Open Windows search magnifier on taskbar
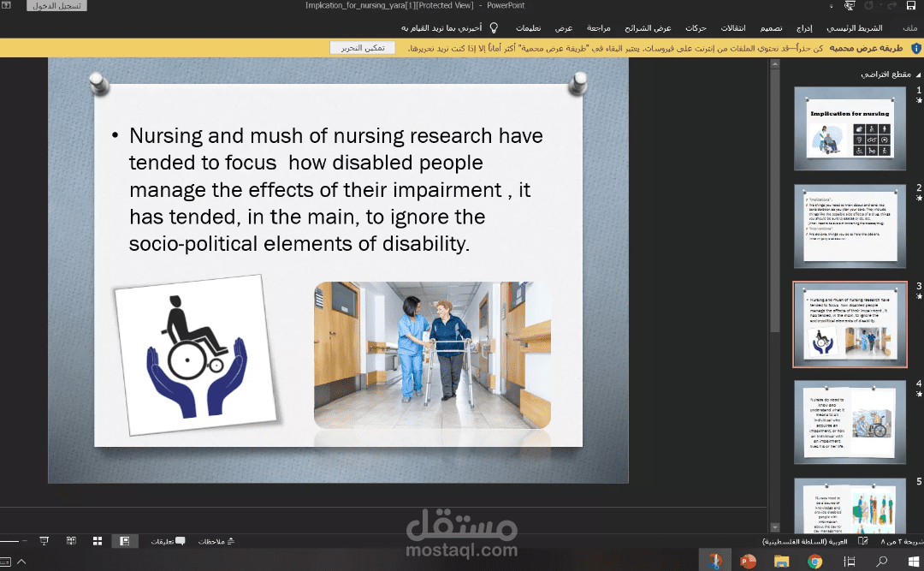The height and width of the screenshot is (571, 924). tap(881, 562)
